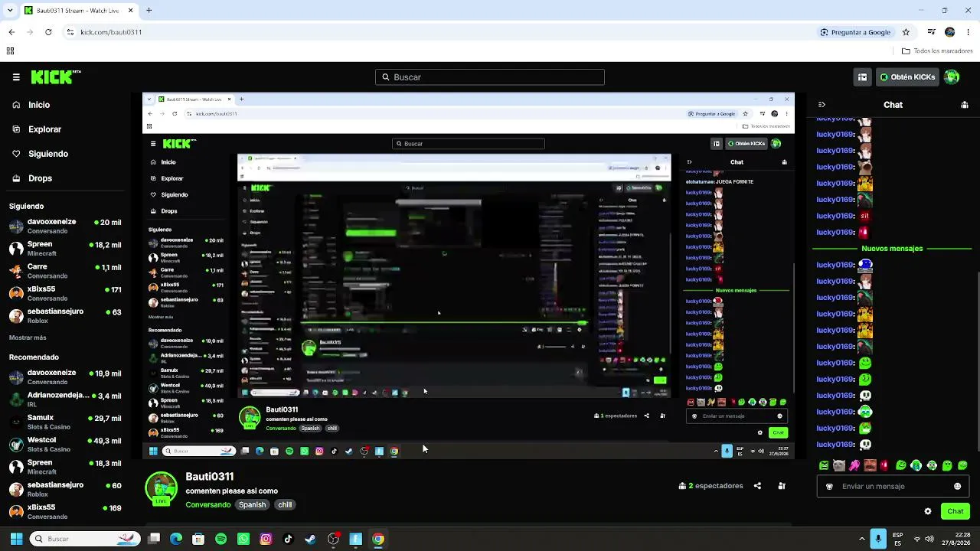980x551 pixels.
Task: Focus the Kick Buscar search field
Action: [x=490, y=77]
